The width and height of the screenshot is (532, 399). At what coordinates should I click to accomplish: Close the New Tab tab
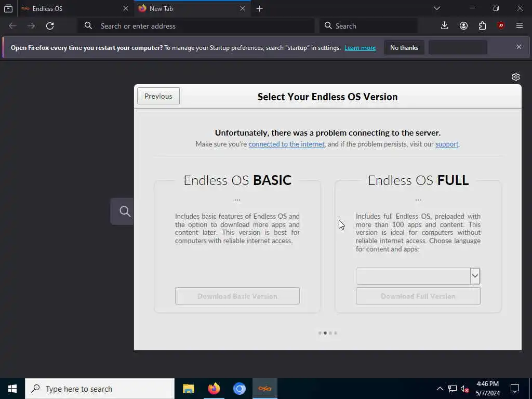pyautogui.click(x=243, y=8)
